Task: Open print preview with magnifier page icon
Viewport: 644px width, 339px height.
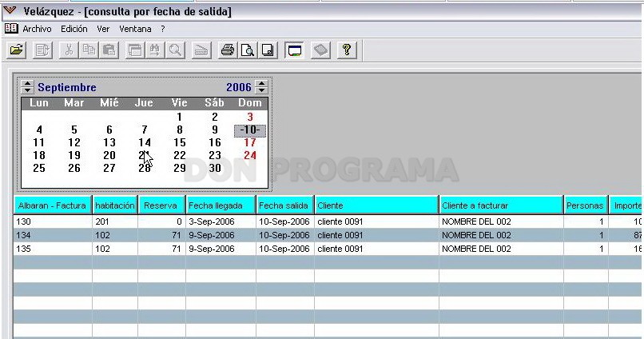Action: point(248,50)
